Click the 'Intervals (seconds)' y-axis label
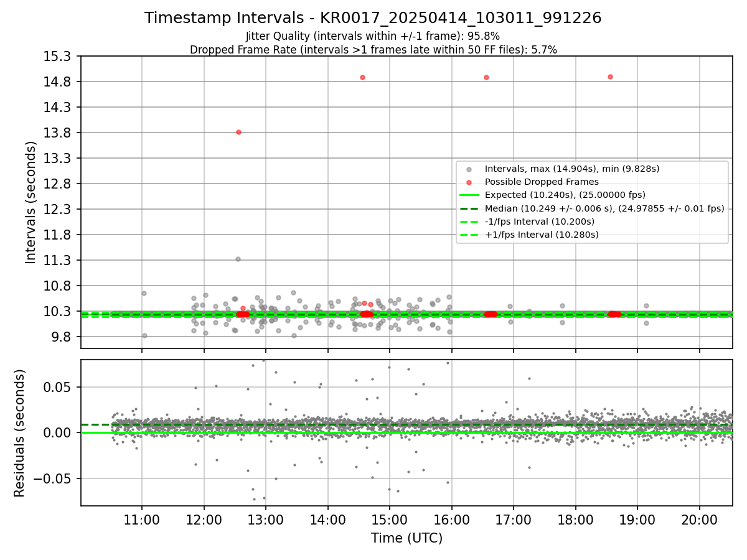747x560 pixels. pyautogui.click(x=31, y=202)
